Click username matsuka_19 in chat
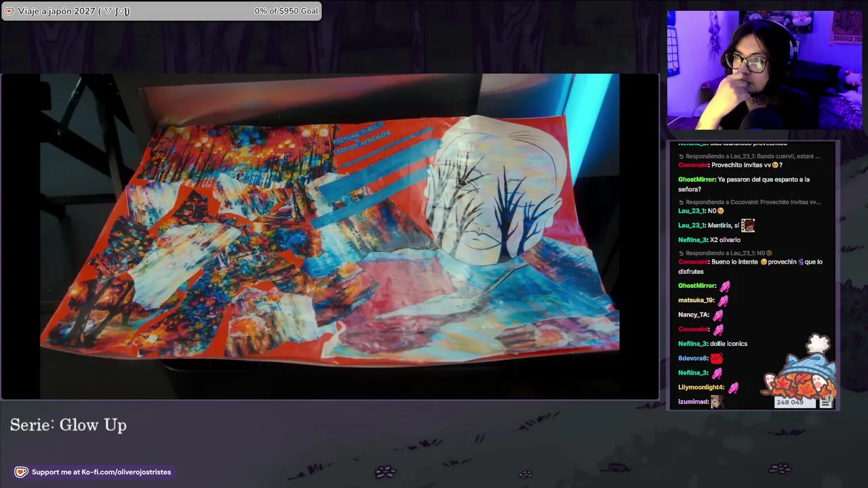 [695, 300]
